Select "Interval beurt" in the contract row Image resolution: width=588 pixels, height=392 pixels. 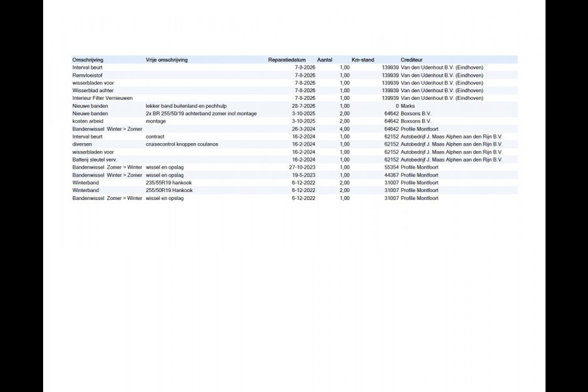coord(88,137)
